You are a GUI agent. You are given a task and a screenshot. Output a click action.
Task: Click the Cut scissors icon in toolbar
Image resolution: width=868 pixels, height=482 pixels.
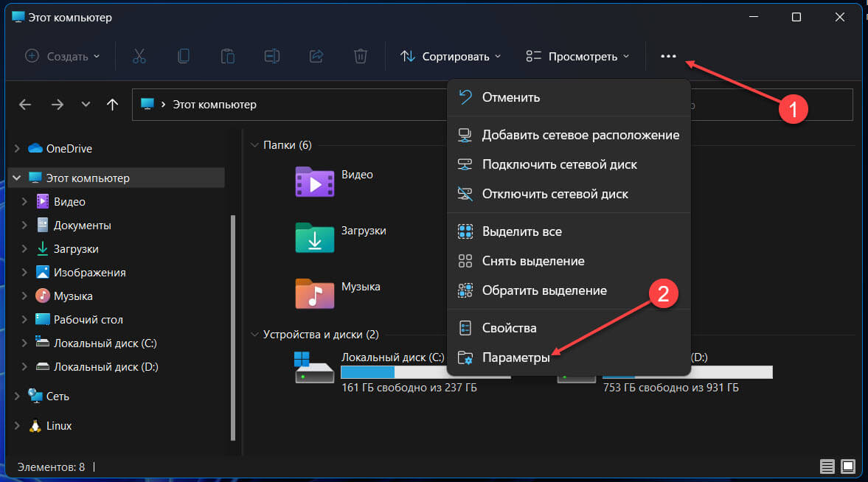coord(139,56)
